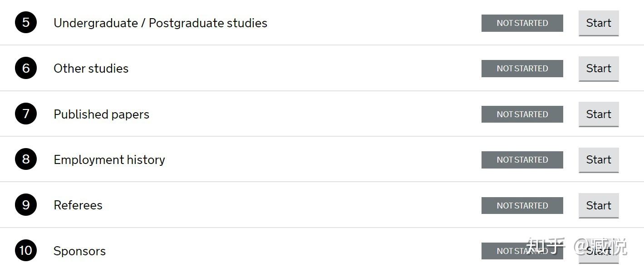The width and height of the screenshot is (644, 273).
Task: Click the number 10 step circle icon
Action: tap(25, 251)
